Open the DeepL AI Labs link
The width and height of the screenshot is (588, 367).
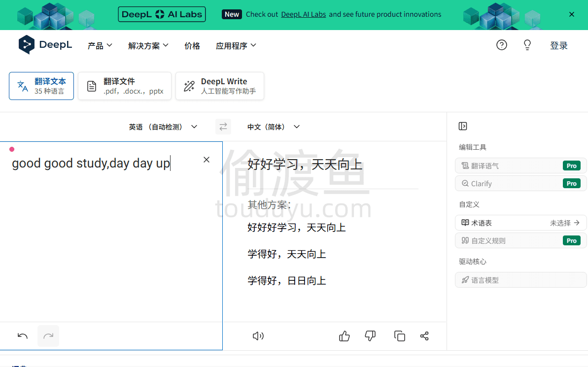304,14
